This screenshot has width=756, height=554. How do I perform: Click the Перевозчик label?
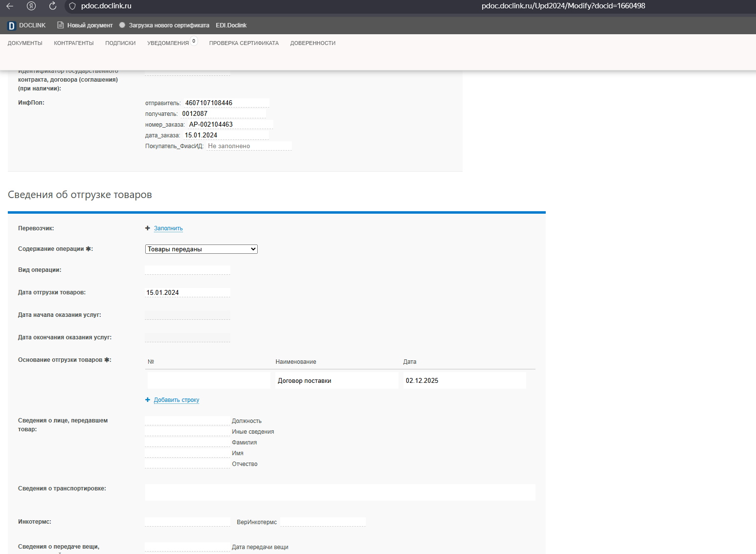[36, 228]
